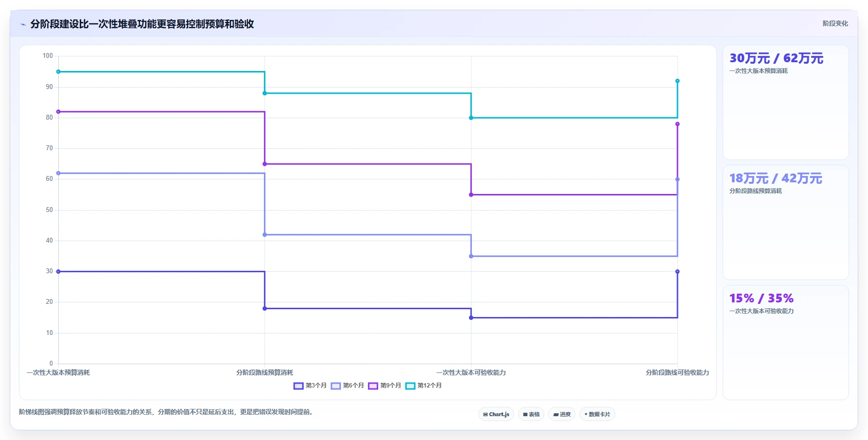The height and width of the screenshot is (440, 868).
Task: Click the 第3个月 data point at value 15
Action: 471,318
